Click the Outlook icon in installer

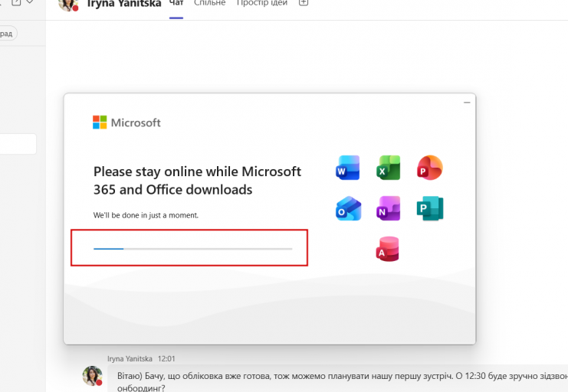click(348, 208)
